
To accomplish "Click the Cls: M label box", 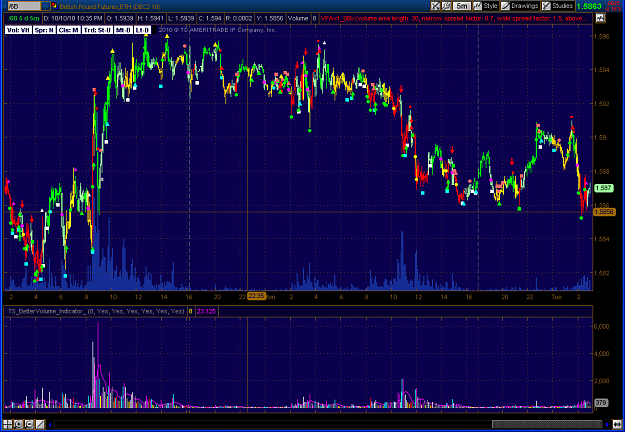I will [69, 30].
